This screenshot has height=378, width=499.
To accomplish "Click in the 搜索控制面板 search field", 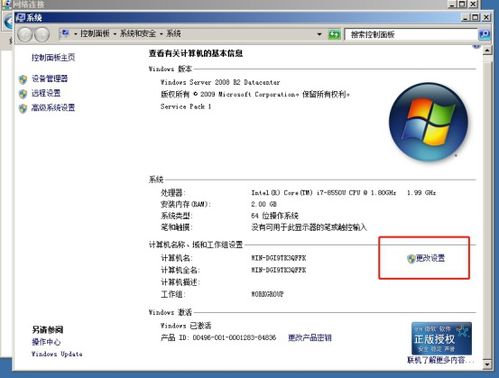I will pos(411,34).
